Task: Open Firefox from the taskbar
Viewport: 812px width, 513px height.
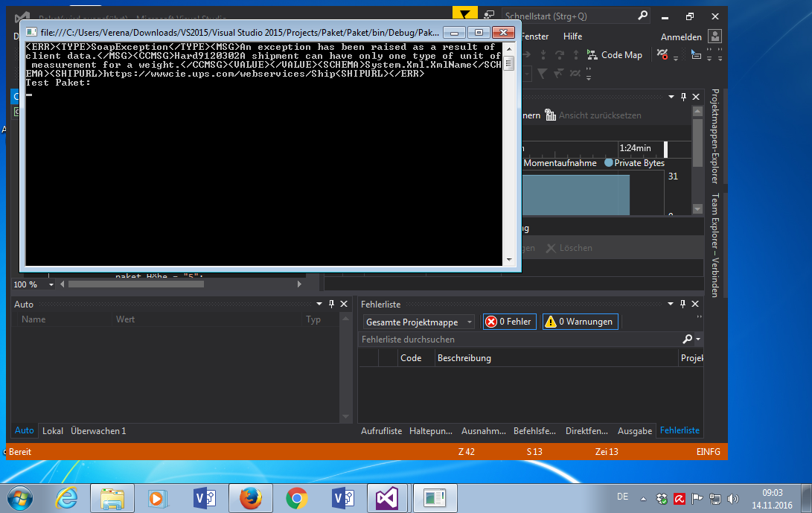Action: coord(250,499)
